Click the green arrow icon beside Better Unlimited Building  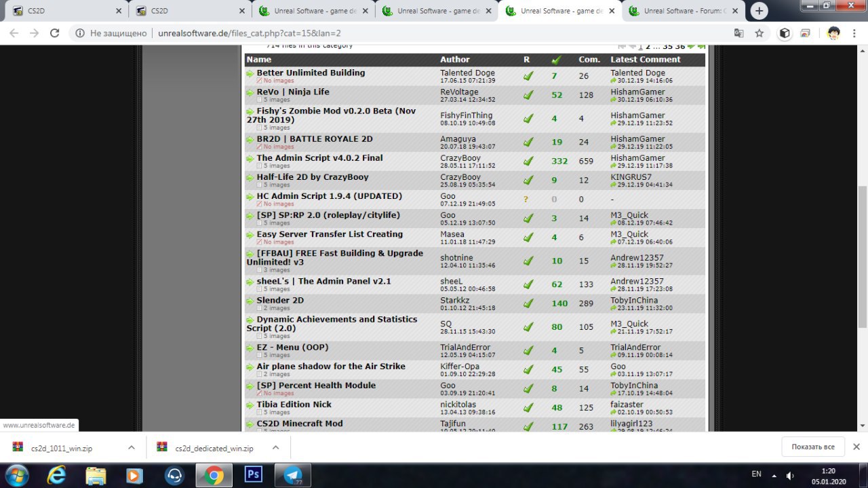tap(250, 73)
